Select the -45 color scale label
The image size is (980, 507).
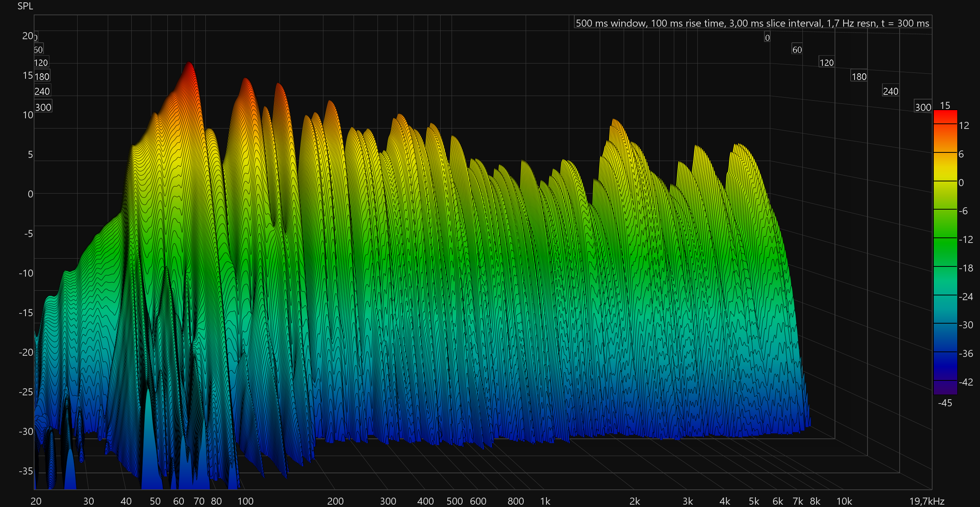coord(945,403)
